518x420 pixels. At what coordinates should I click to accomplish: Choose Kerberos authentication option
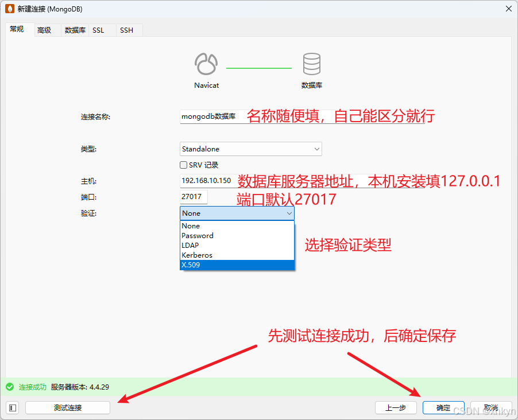click(x=237, y=255)
